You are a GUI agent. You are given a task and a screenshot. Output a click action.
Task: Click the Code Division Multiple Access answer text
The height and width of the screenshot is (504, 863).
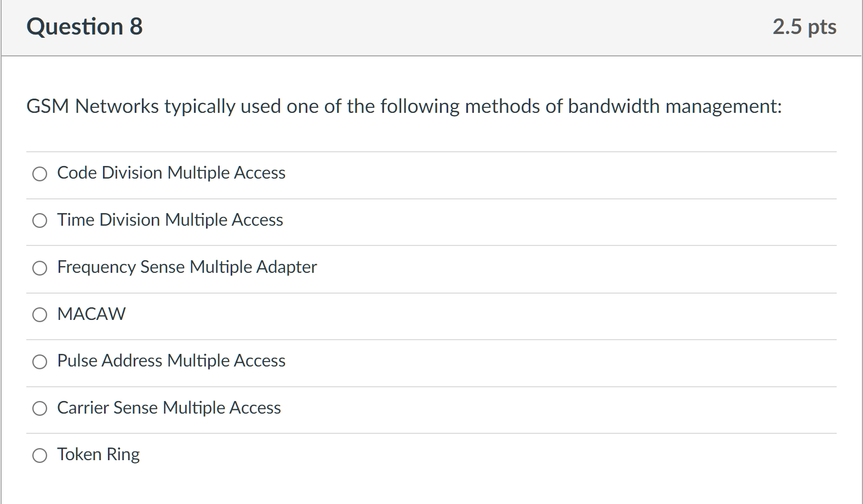pos(170,173)
